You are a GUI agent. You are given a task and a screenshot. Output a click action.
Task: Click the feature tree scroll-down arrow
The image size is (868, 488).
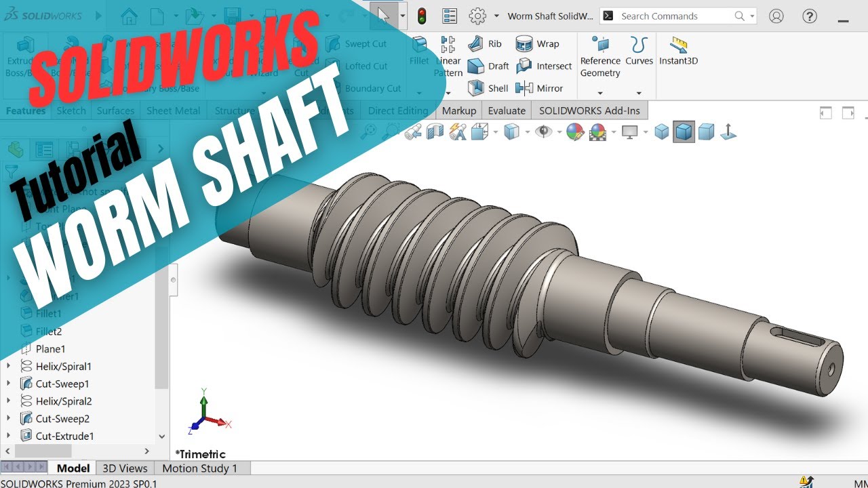point(161,437)
